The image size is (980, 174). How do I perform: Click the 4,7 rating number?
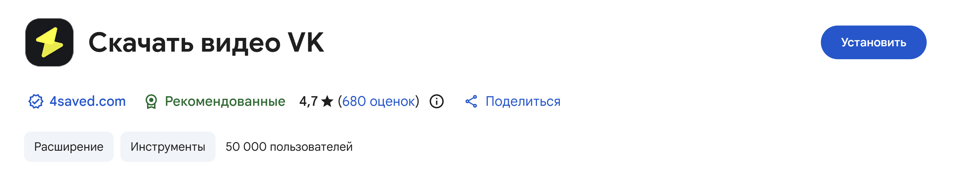point(308,101)
